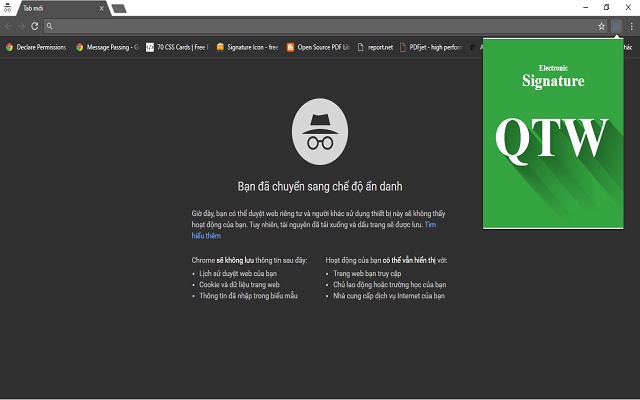Click in the address bar
This screenshot has width=640, height=400.
[324, 26]
